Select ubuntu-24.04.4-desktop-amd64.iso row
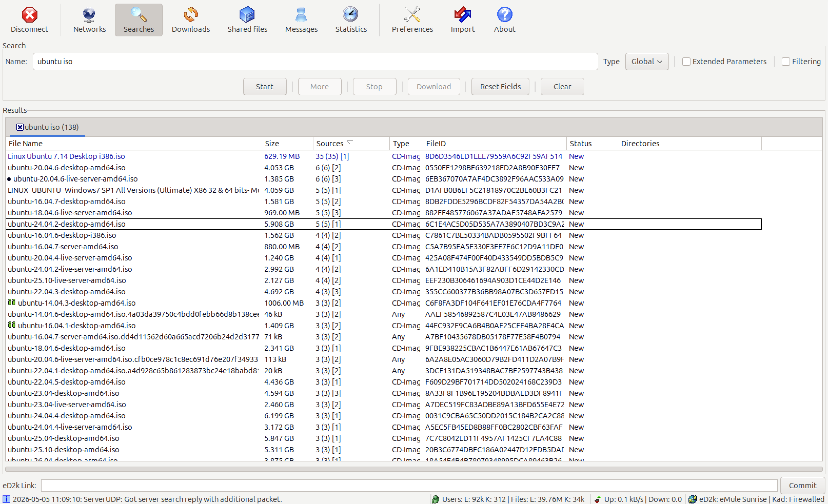 [384, 416]
